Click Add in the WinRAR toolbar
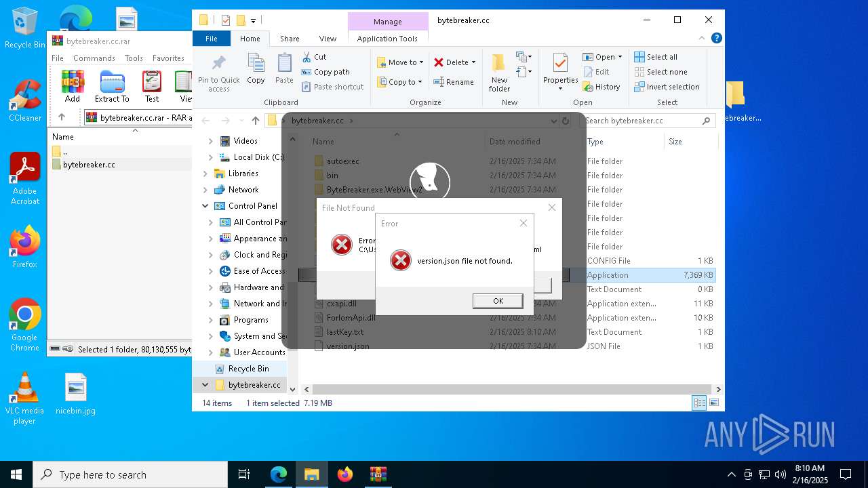The image size is (868, 488). (73, 87)
